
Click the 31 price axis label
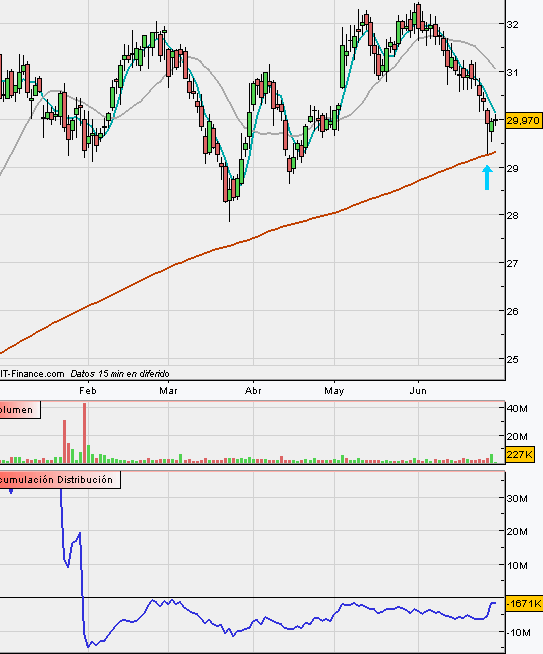(x=513, y=72)
